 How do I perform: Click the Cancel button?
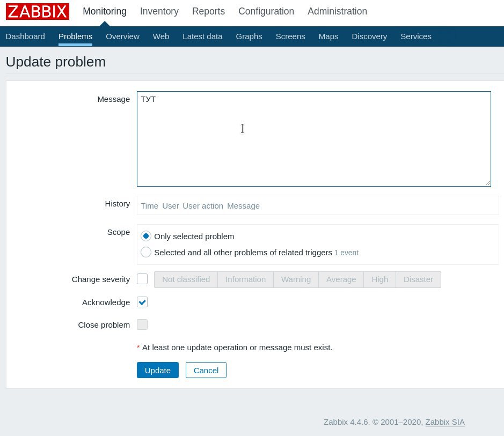tap(206, 370)
